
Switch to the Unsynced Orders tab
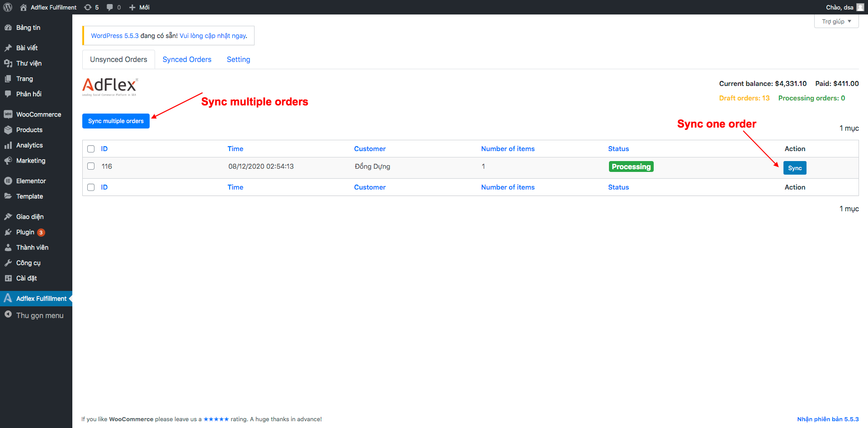pyautogui.click(x=118, y=59)
